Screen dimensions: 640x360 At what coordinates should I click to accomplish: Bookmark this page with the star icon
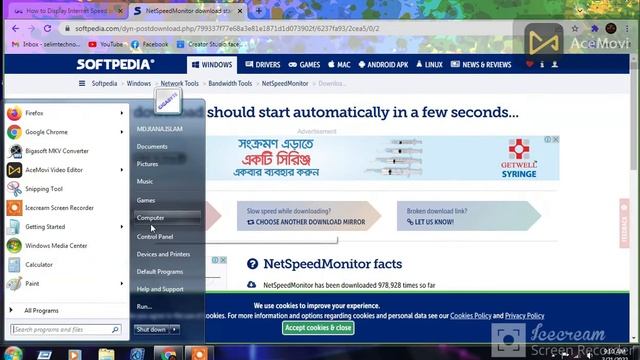575,29
